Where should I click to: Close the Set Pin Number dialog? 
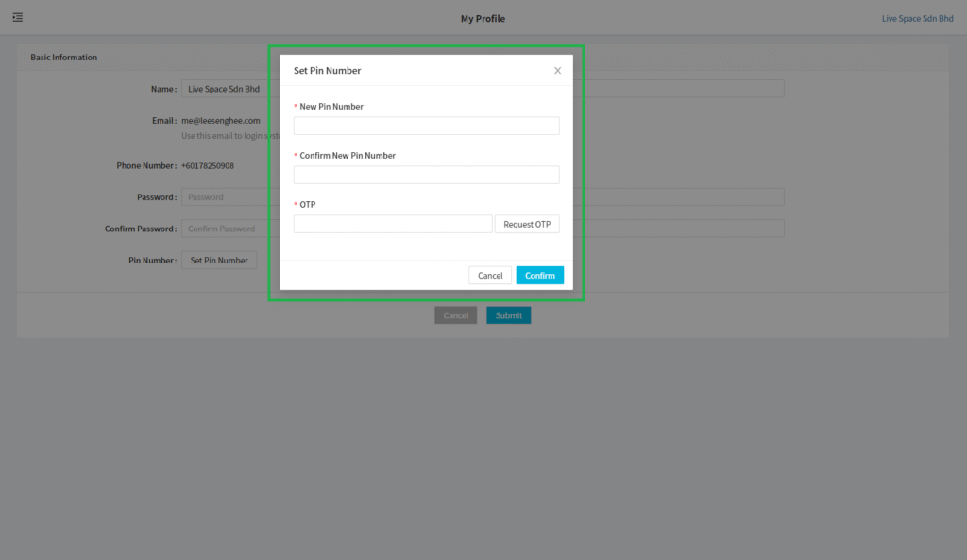point(557,70)
